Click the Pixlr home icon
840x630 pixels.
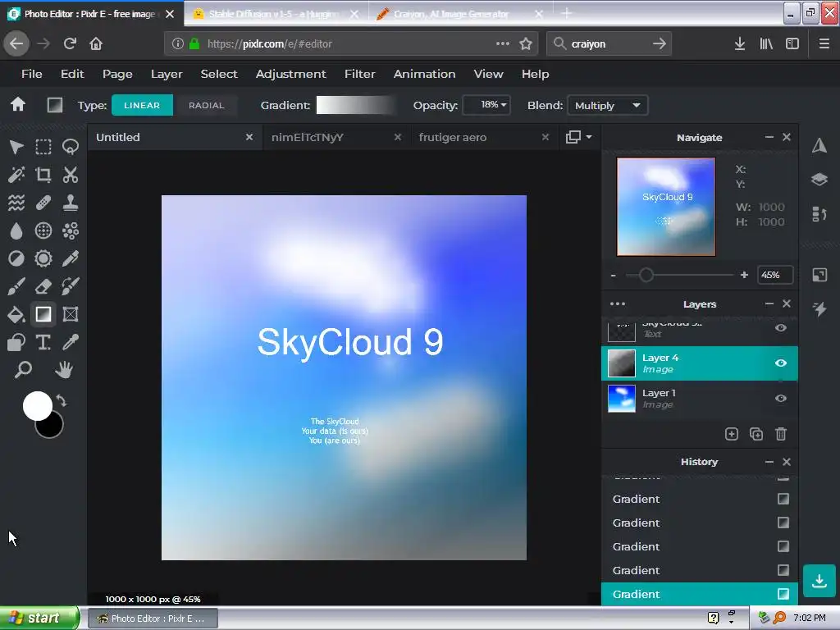click(x=18, y=104)
